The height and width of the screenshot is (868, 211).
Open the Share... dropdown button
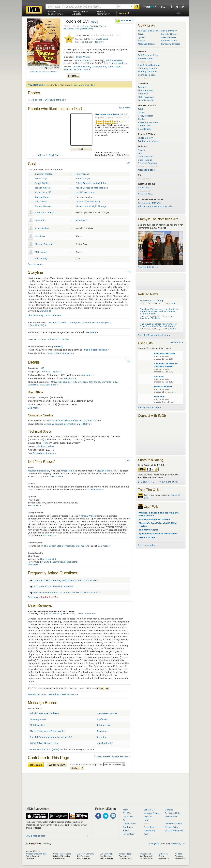73,76
